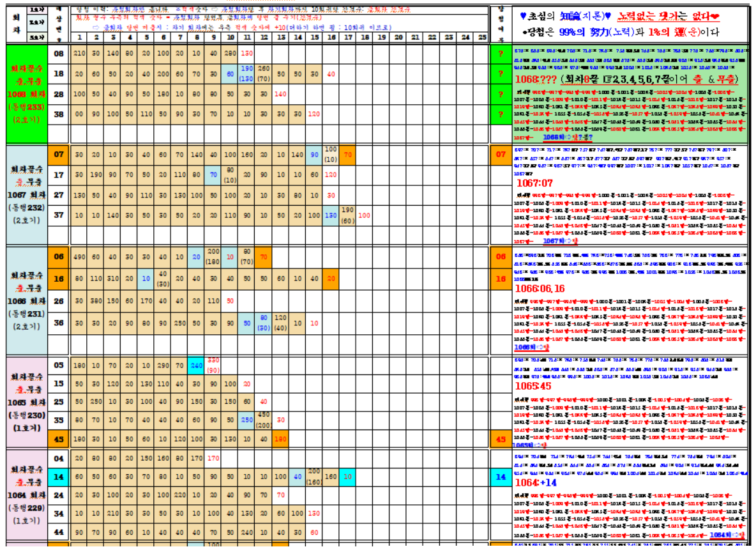Image resolution: width=756 pixels, height=547 pixels.
Task: Click the orange row label 16 on left
Action: [x=58, y=279]
